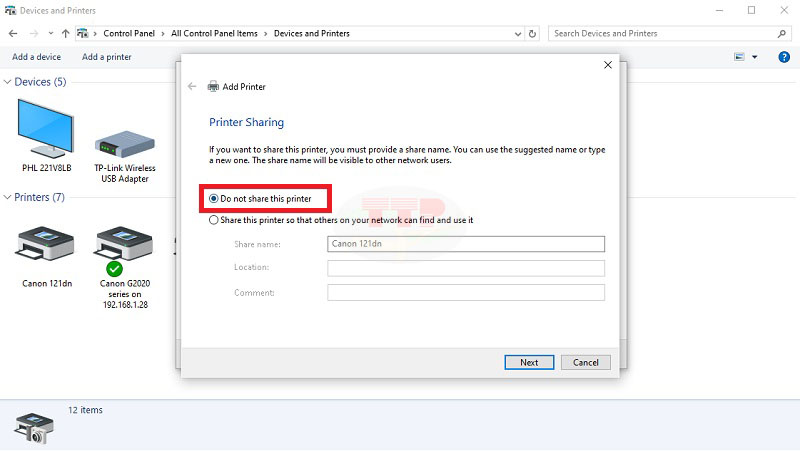Open the address bar history dropdown
Image resolution: width=800 pixels, height=451 pixels.
[514, 33]
